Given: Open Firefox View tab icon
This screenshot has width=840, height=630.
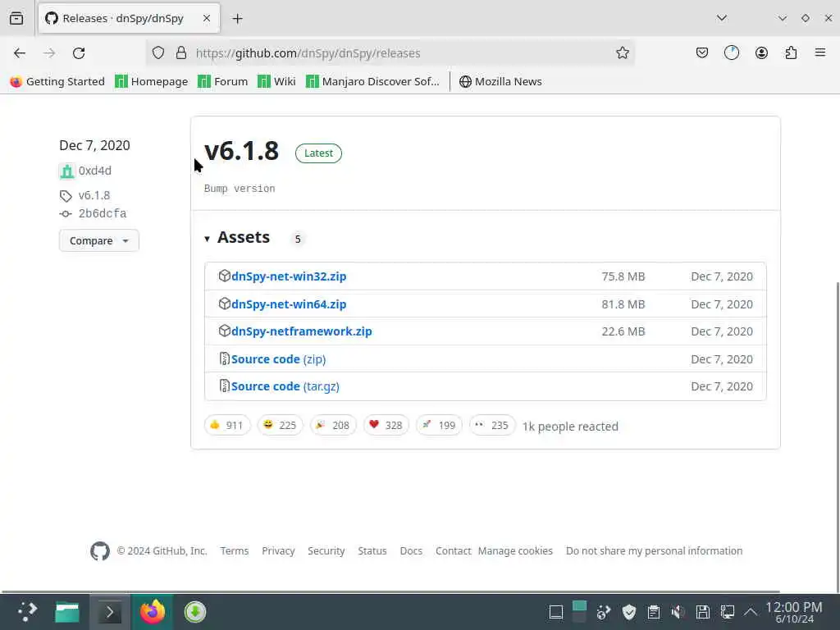Looking at the screenshot, I should click(x=16, y=18).
